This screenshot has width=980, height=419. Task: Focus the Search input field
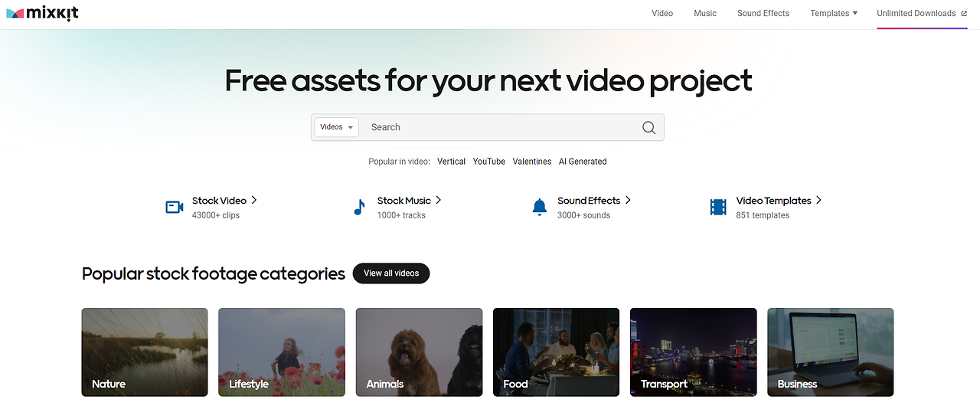501,127
